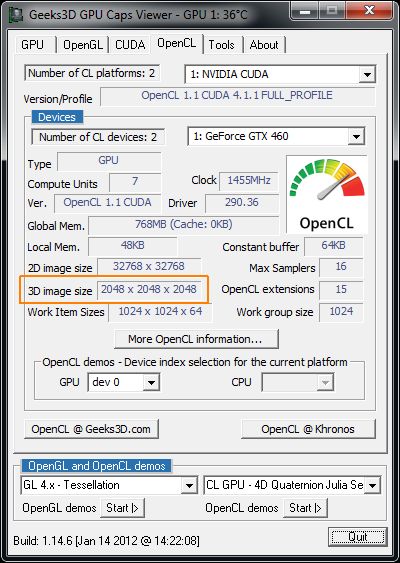Start the OpenCL demo
400x563 pixels.
coord(305,508)
